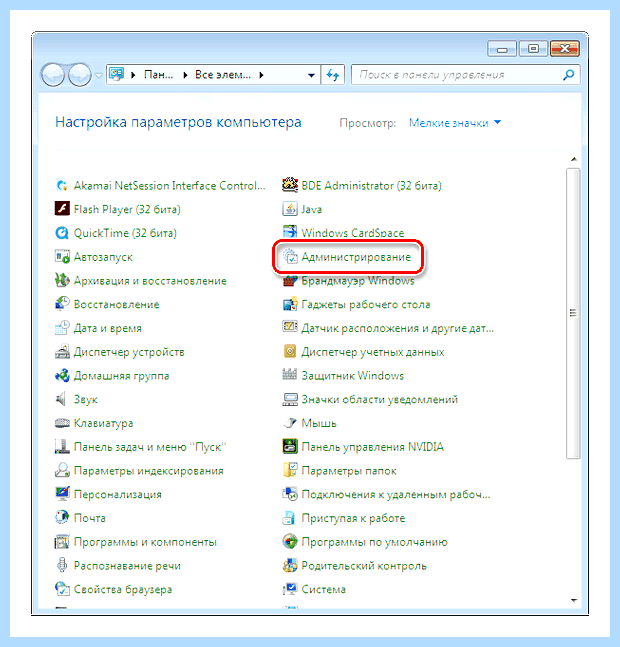
Task: Open Подключения к удаленным рабоч... link
Action: pyautogui.click(x=396, y=494)
